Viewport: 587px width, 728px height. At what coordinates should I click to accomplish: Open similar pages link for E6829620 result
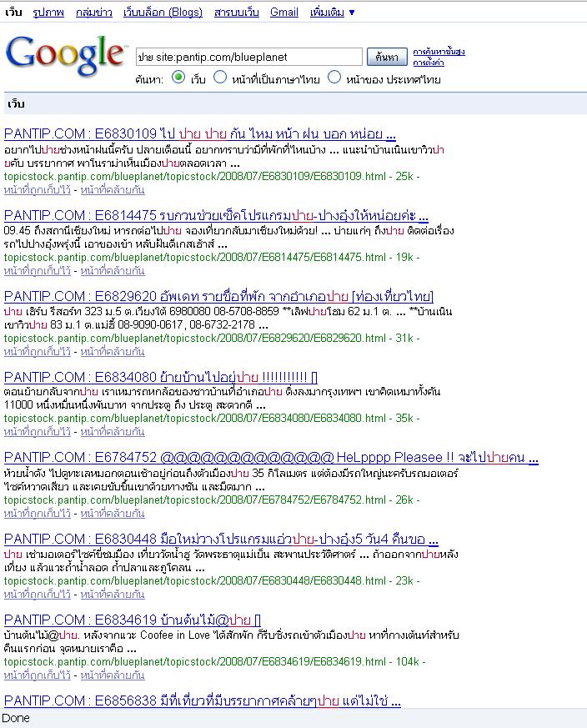113,352
